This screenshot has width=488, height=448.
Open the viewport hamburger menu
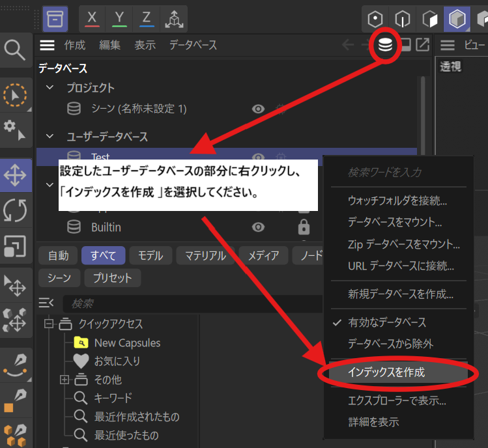[447, 45]
